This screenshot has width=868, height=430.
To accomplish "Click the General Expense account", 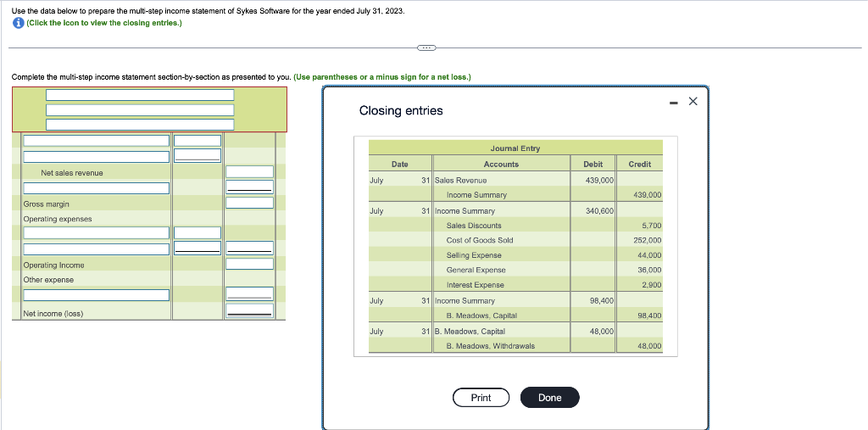I will (476, 270).
